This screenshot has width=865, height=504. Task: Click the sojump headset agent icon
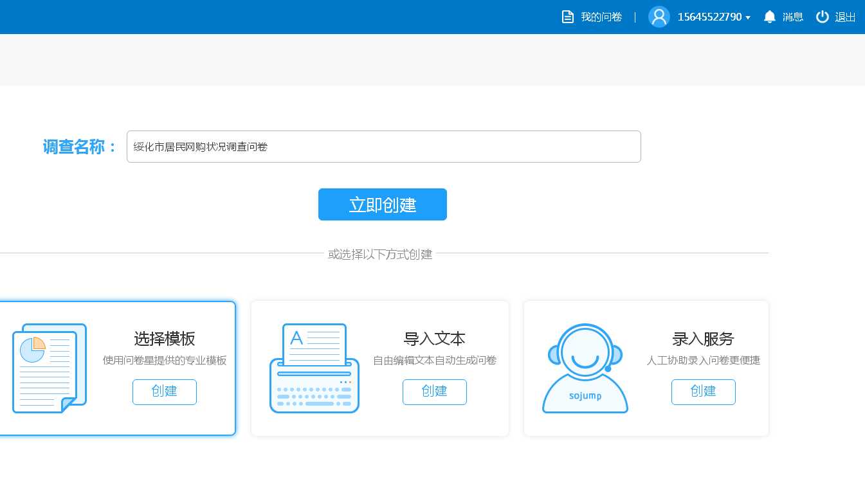point(585,368)
